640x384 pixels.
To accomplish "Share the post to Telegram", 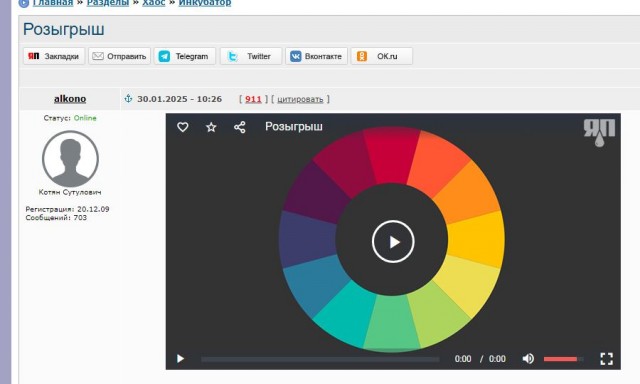I will point(185,56).
